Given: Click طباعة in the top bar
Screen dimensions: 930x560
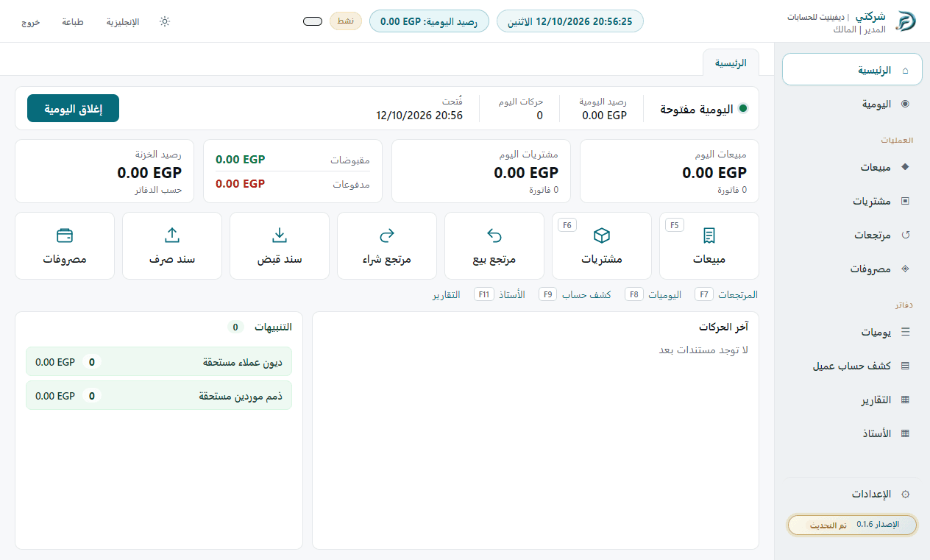Looking at the screenshot, I should click(71, 22).
